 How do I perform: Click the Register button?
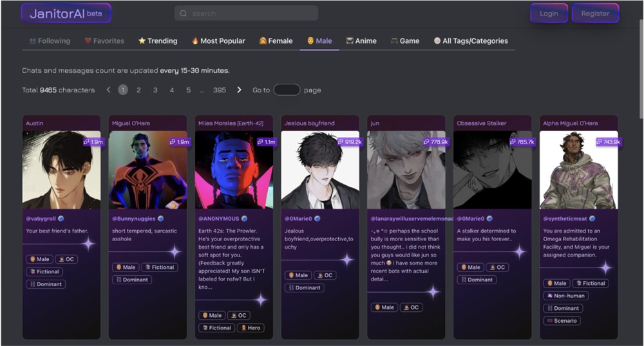[x=595, y=14]
